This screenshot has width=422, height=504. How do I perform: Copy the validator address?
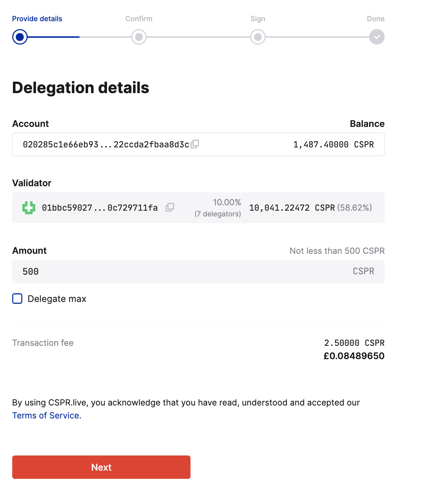point(170,207)
